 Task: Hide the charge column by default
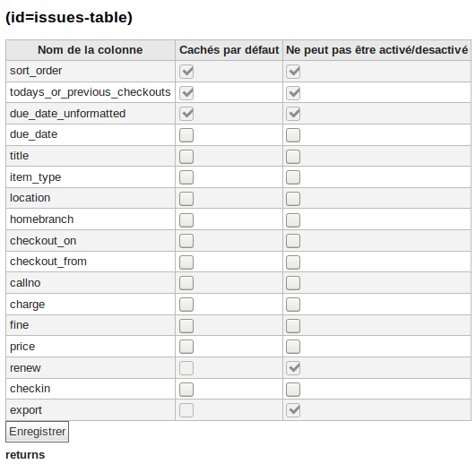(x=186, y=305)
